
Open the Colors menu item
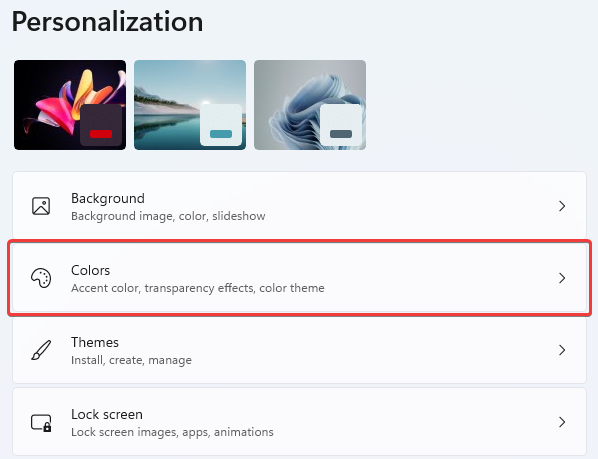[x=299, y=278]
